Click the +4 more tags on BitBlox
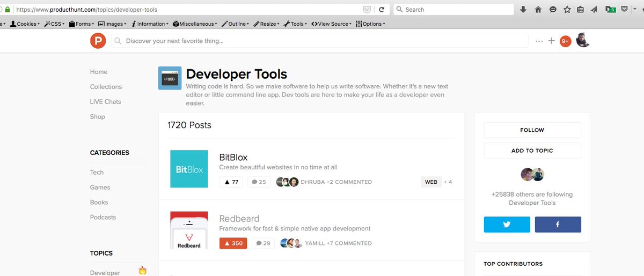Image resolution: width=644 pixels, height=276 pixels. tap(448, 182)
